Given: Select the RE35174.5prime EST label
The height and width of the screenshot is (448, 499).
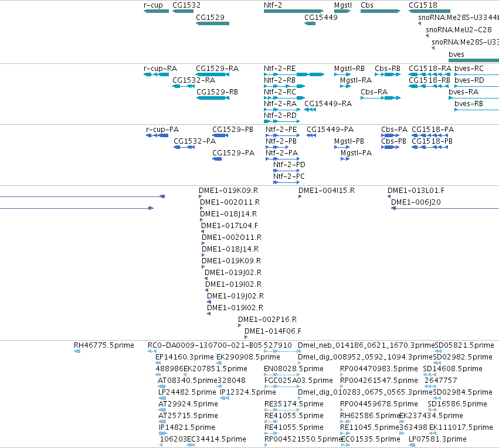Looking at the screenshot, I should [294, 404].
